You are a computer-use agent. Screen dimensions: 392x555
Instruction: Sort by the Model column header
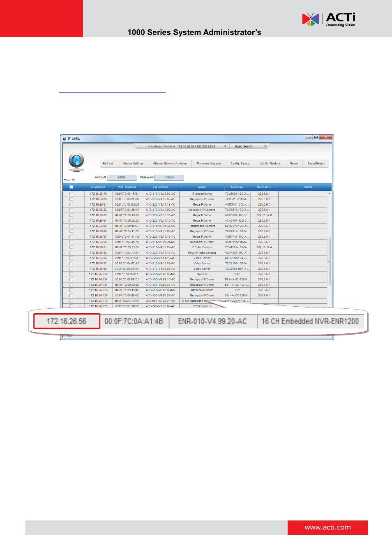coord(202,187)
